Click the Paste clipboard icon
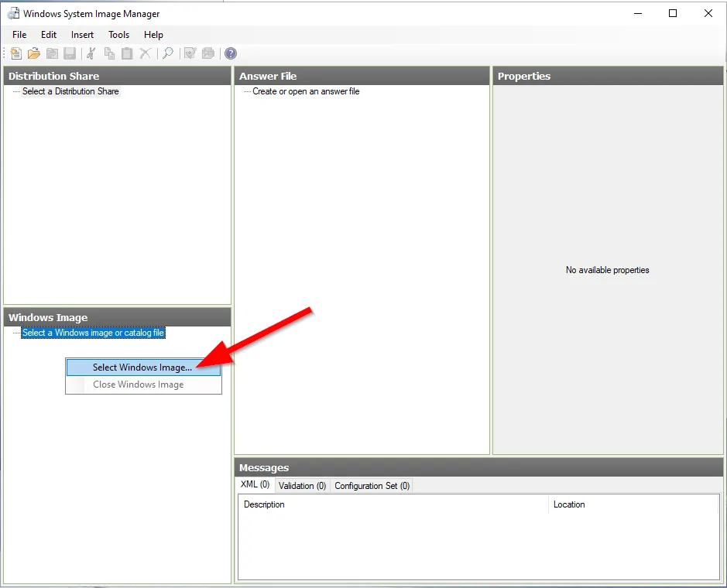 127,53
